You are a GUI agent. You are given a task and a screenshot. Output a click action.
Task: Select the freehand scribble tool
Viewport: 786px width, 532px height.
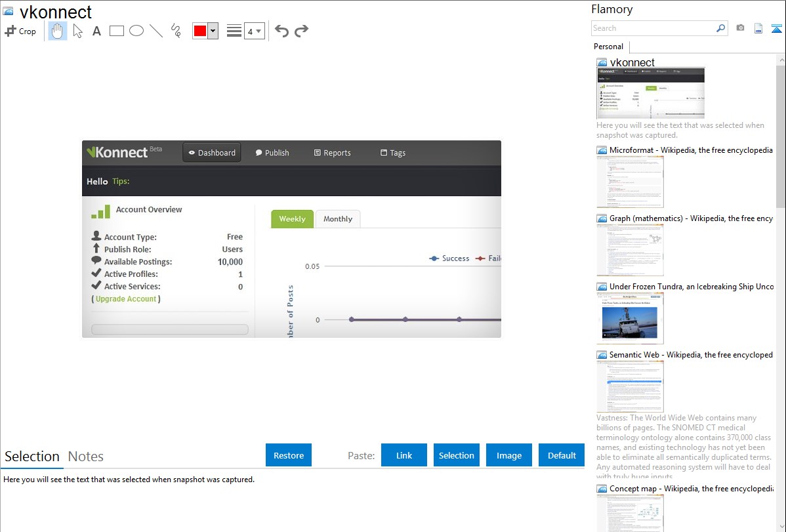click(x=176, y=31)
